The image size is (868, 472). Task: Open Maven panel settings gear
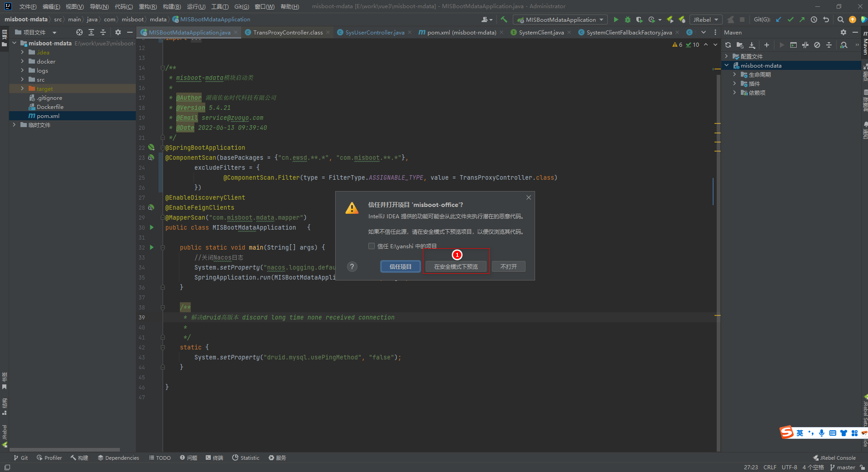click(x=843, y=32)
